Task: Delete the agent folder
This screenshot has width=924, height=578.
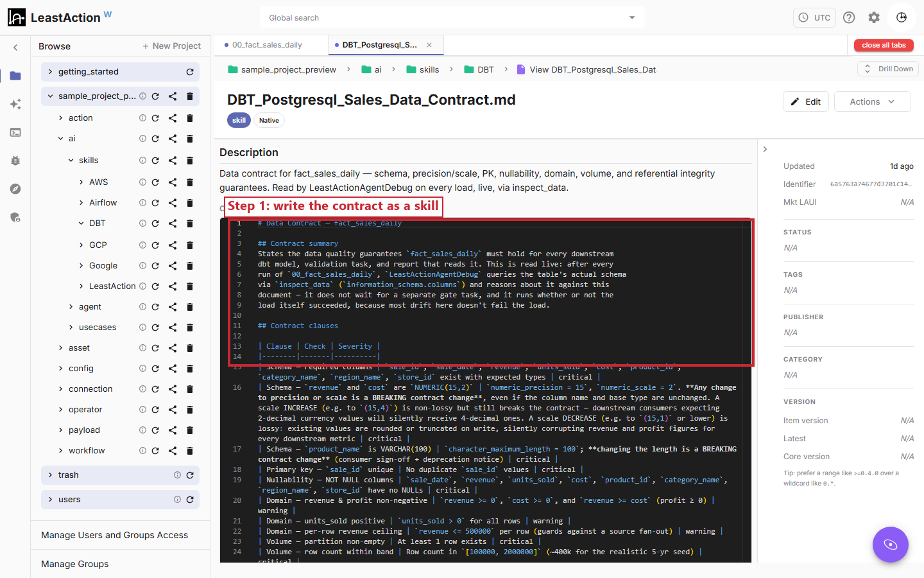Action: pos(190,307)
